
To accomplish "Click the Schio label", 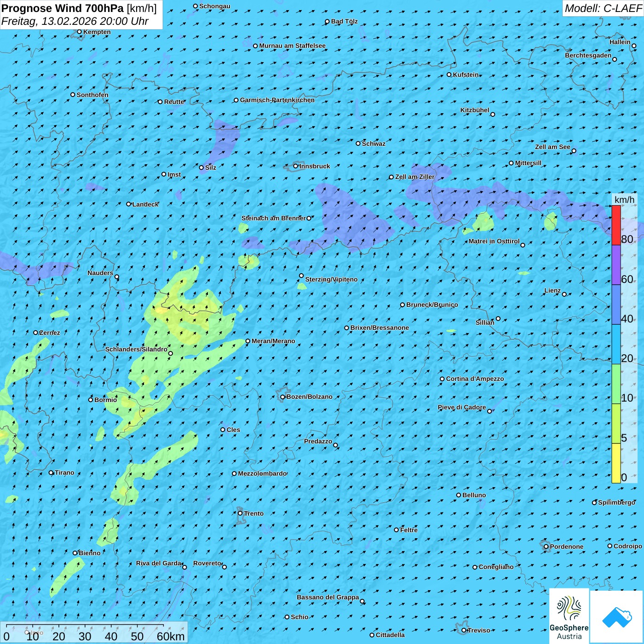I will click(299, 617).
